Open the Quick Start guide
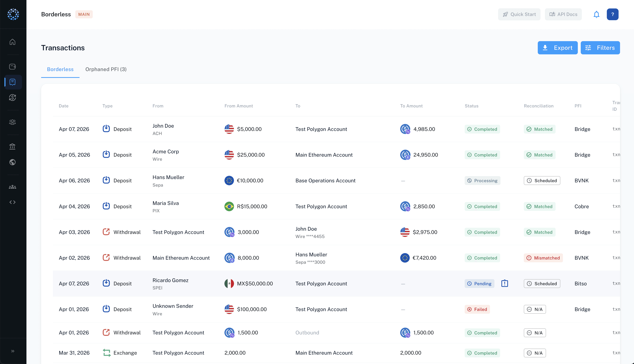634x364 pixels. (519, 15)
